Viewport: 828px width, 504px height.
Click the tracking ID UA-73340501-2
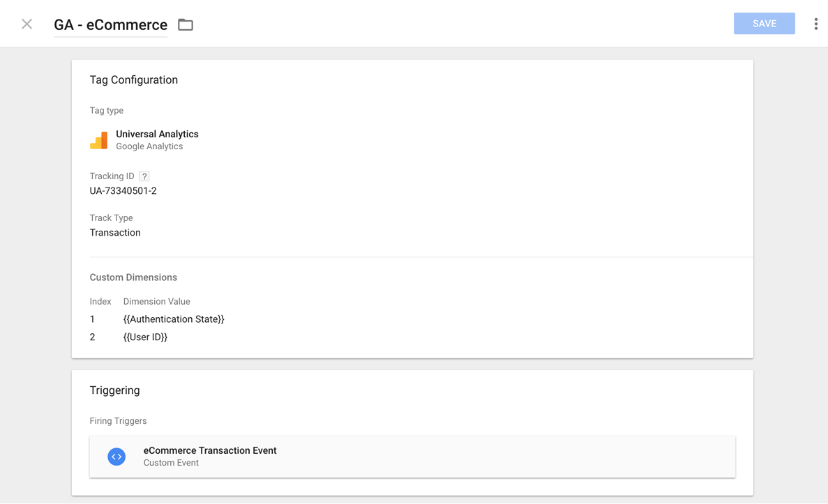(123, 191)
